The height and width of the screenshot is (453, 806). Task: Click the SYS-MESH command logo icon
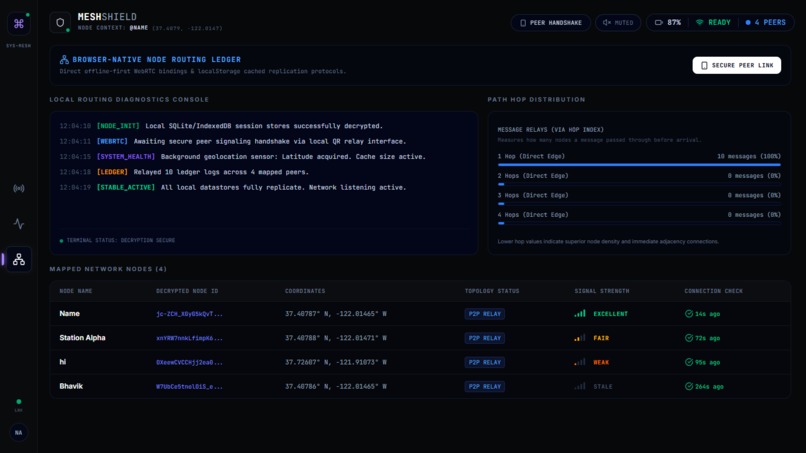coord(19,24)
